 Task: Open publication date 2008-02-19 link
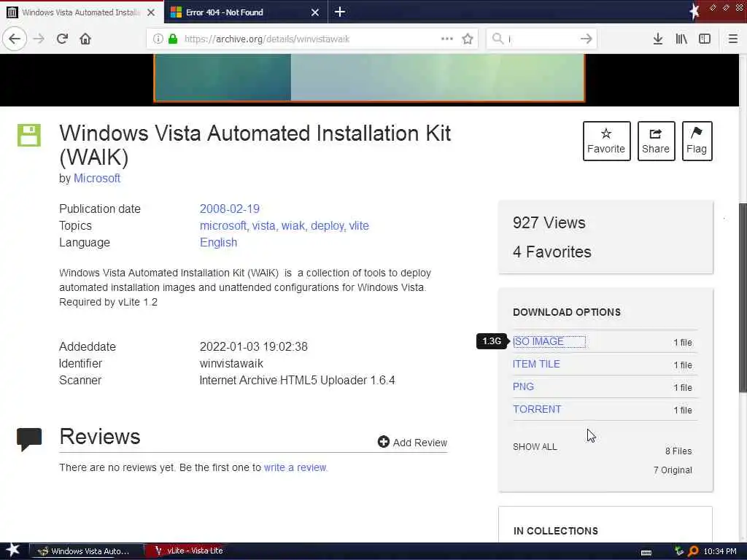point(230,209)
